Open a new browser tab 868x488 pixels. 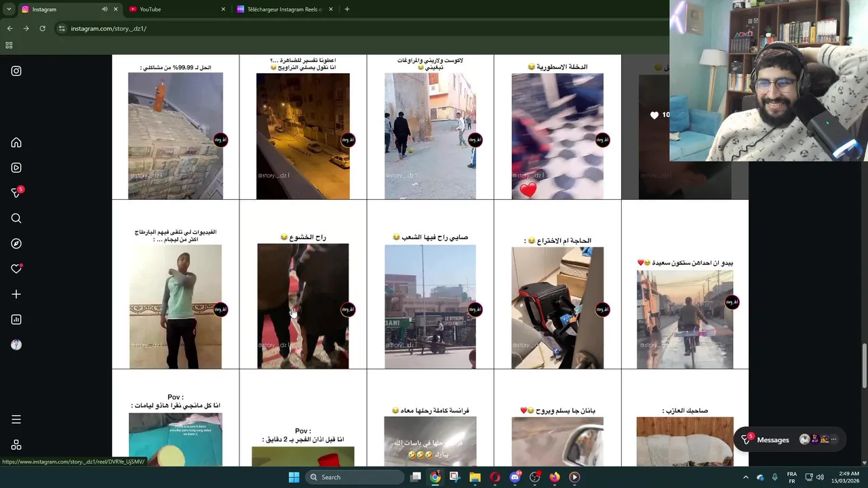347,9
